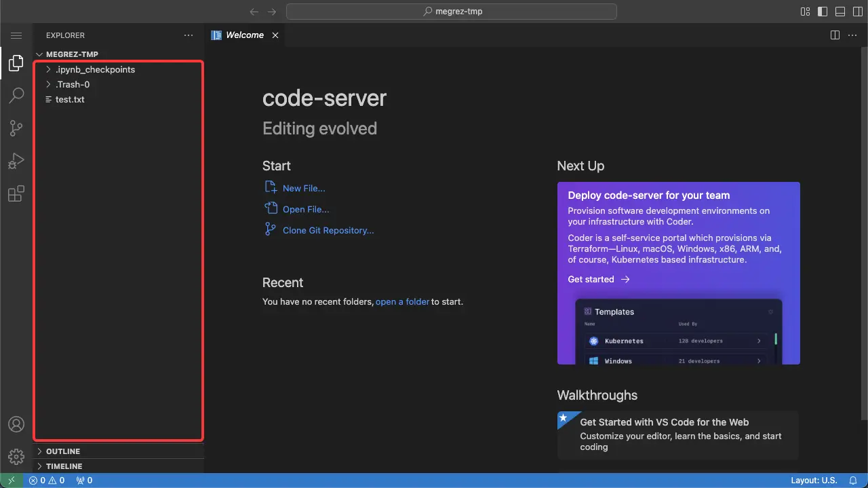Split the editor using the top-right icon
This screenshot has width=868, height=488.
835,35
